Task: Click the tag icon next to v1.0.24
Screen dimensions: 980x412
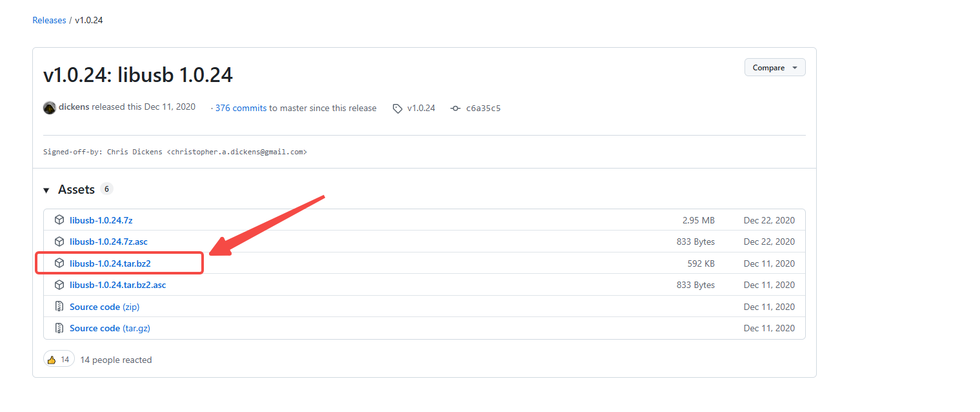Action: (x=397, y=108)
